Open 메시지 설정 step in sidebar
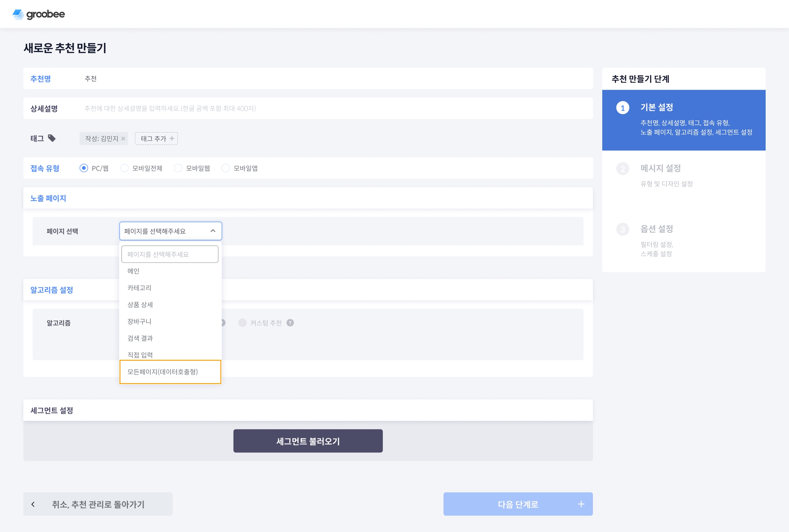 pos(660,168)
